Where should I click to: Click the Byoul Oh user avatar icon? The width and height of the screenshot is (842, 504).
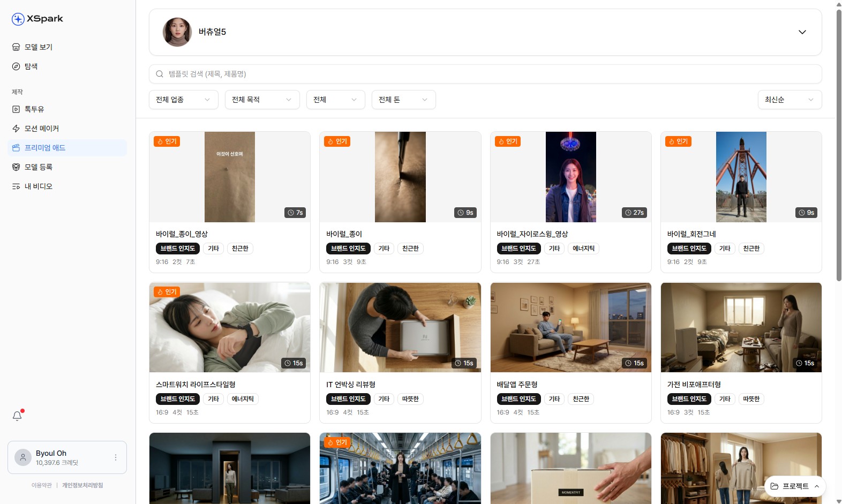pyautogui.click(x=23, y=457)
